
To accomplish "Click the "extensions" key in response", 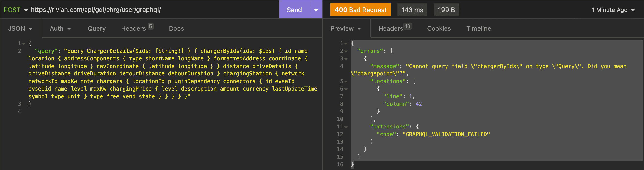I will pos(389,127).
